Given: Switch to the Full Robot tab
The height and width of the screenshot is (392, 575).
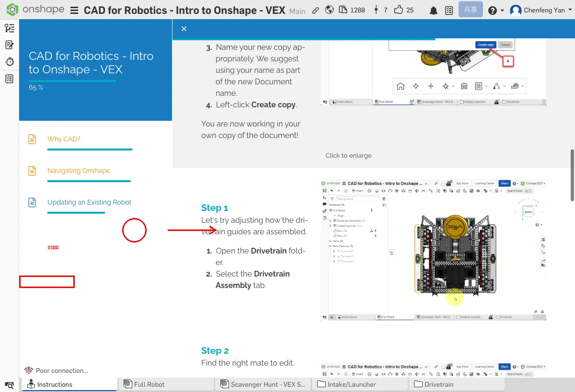Looking at the screenshot, I should 149,384.
